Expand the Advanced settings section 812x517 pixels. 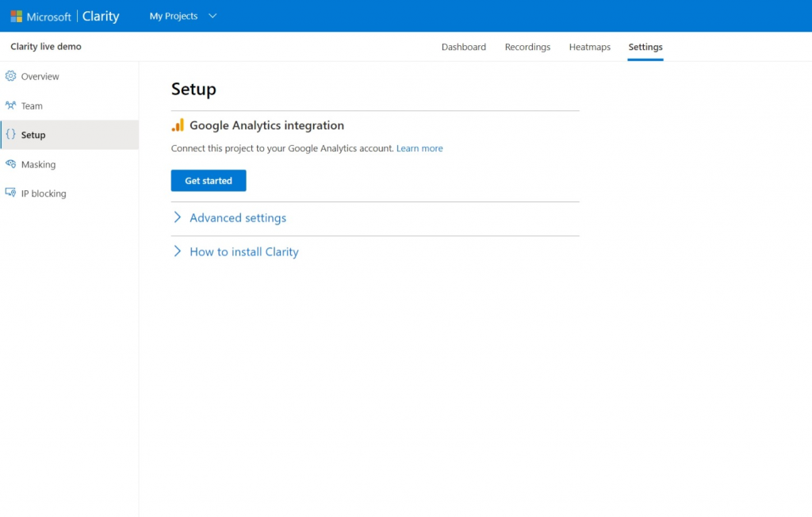237,218
